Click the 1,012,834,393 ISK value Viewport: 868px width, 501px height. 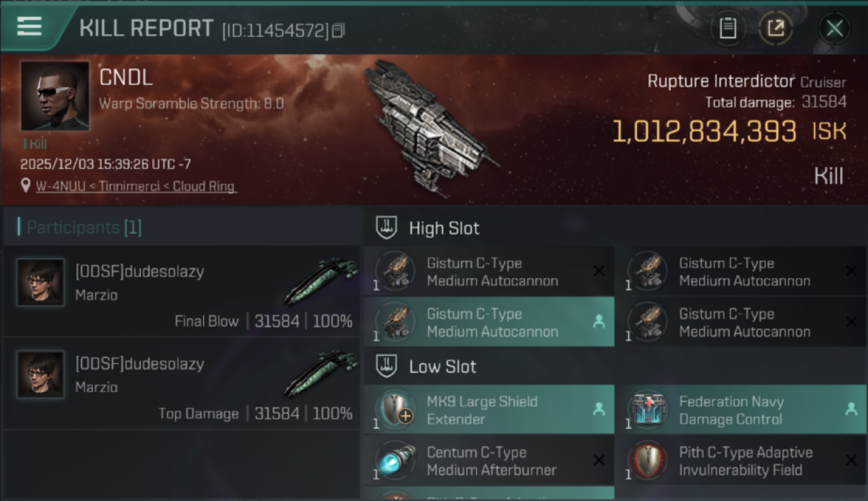pyautogui.click(x=704, y=132)
